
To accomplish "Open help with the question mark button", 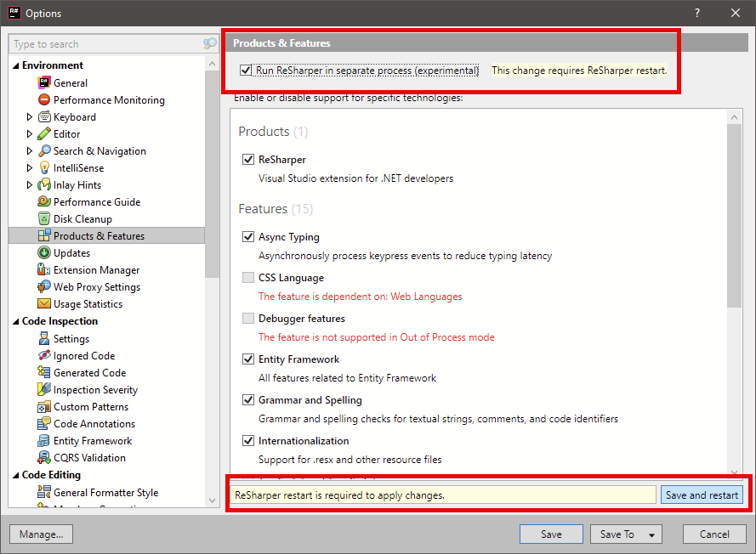I will click(x=696, y=13).
